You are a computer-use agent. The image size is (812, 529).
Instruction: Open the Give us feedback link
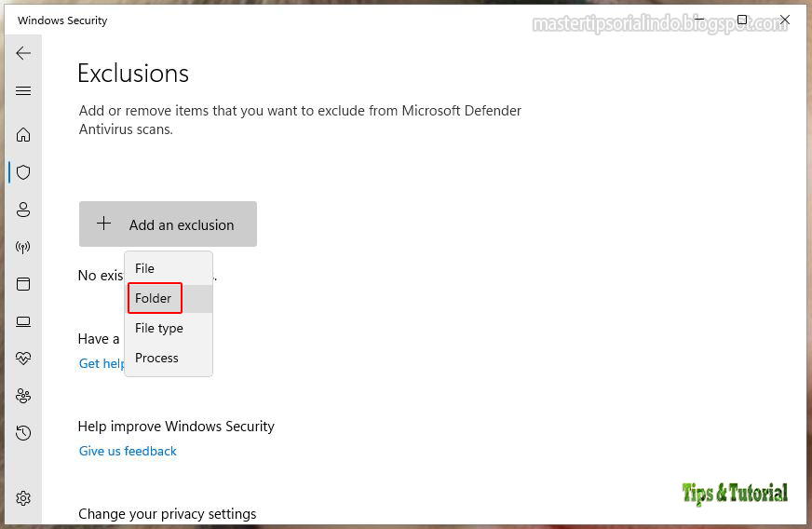(x=128, y=452)
